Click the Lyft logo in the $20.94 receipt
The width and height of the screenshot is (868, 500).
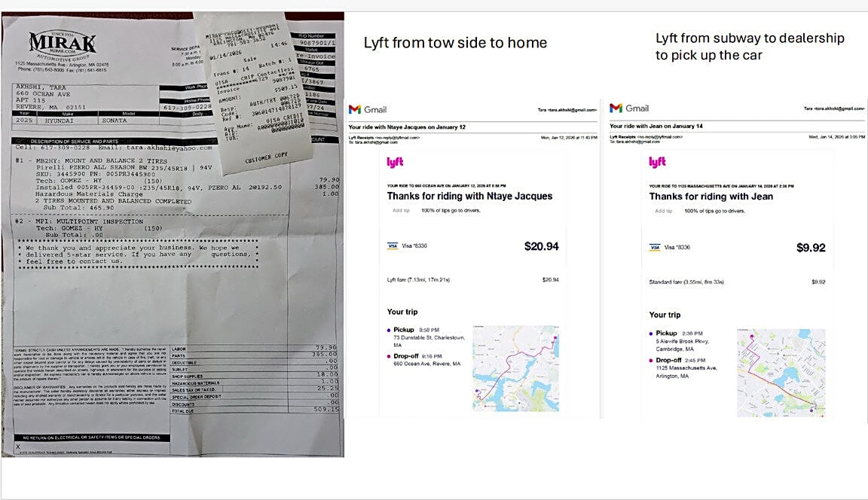tap(396, 162)
